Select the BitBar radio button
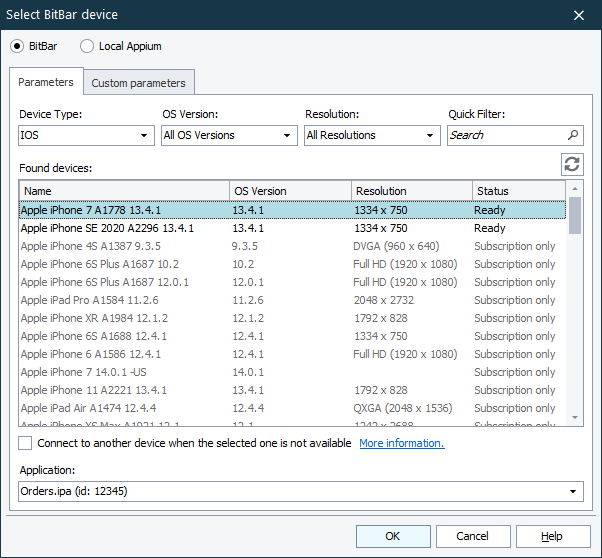Screen dimensions: 602x558 tap(17, 46)
